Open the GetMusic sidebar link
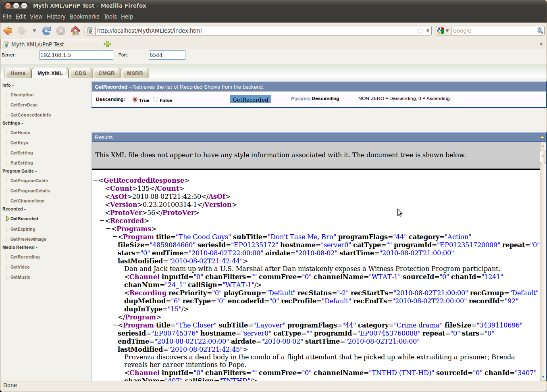The image size is (547, 392). tap(20, 277)
